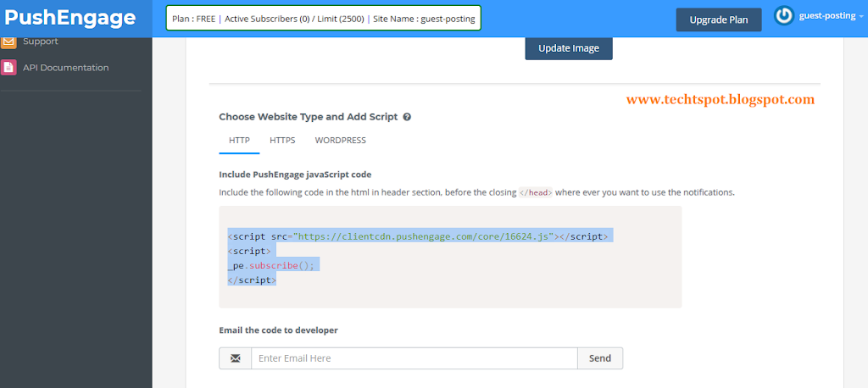Click the Enter Email Here field
This screenshot has width=868, height=388.
click(x=415, y=358)
